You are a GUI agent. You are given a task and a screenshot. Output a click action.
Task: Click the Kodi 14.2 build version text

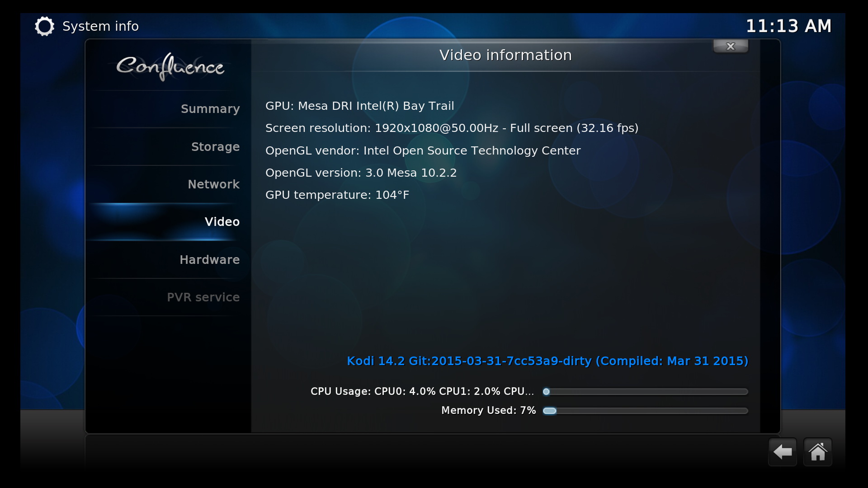point(547,361)
